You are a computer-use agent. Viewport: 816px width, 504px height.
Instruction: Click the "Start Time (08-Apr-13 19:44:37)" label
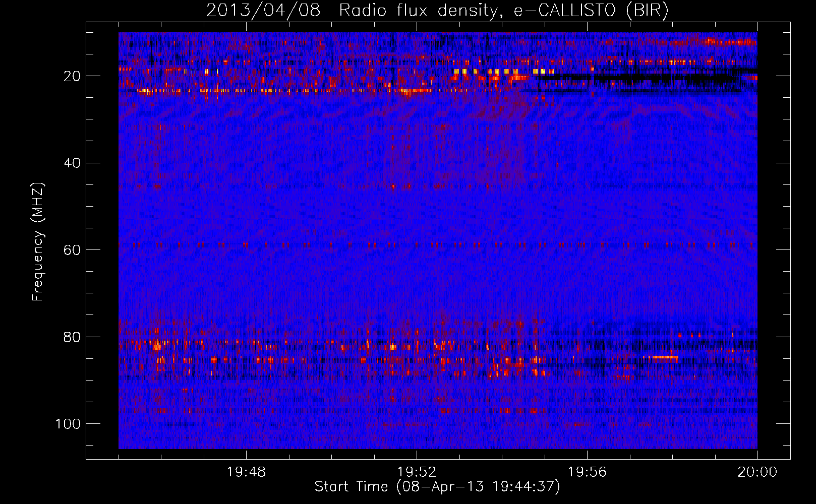[437, 487]
